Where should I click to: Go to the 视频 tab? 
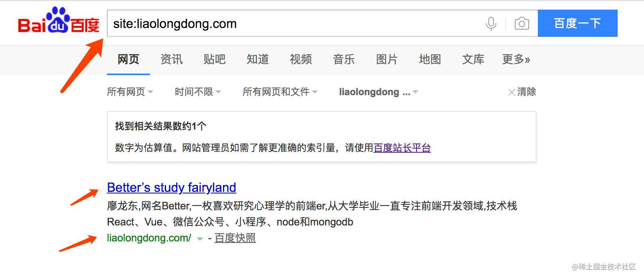(301, 60)
